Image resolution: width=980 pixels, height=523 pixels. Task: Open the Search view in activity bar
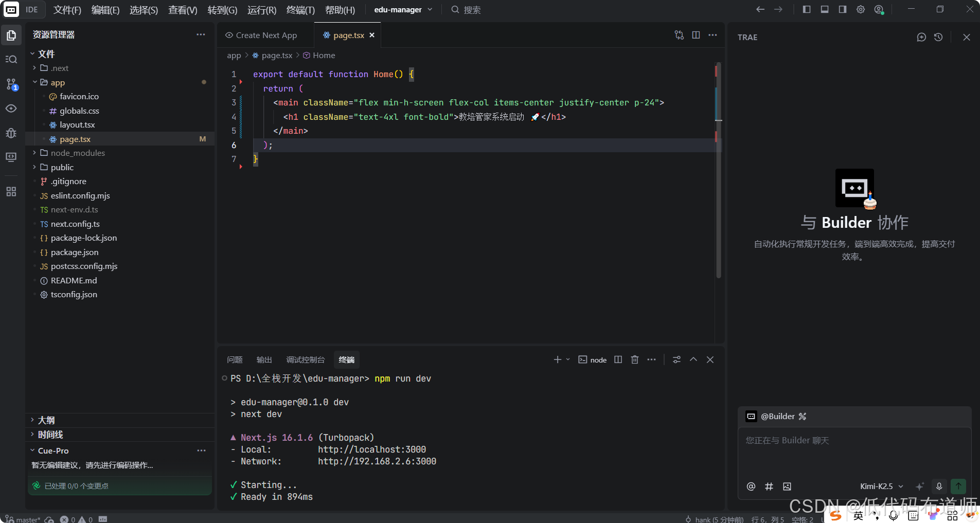(11, 60)
